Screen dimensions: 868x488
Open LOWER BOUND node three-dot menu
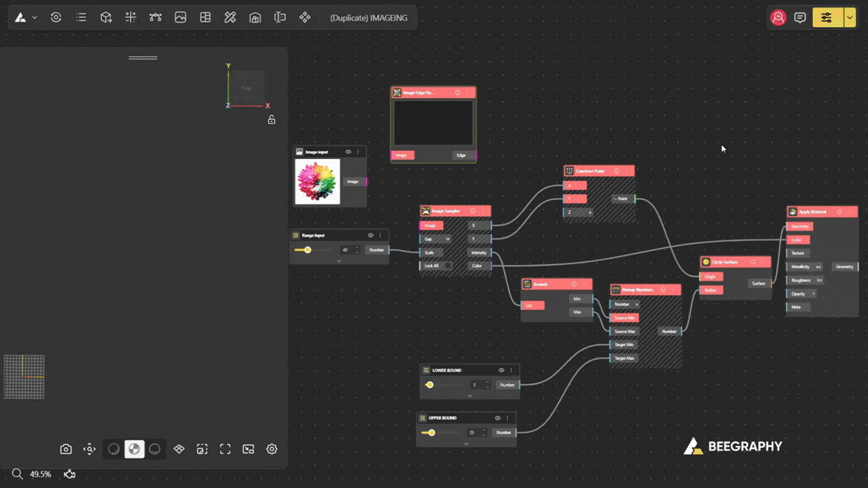coord(511,371)
